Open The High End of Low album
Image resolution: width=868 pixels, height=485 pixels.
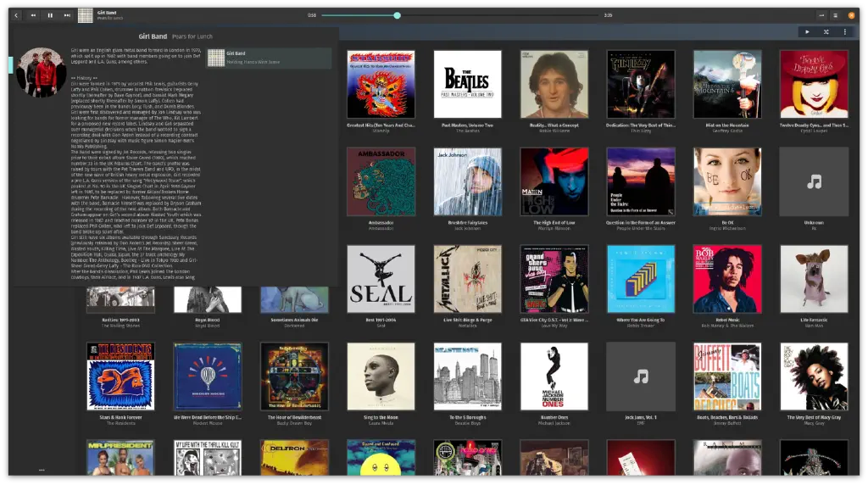[554, 181]
